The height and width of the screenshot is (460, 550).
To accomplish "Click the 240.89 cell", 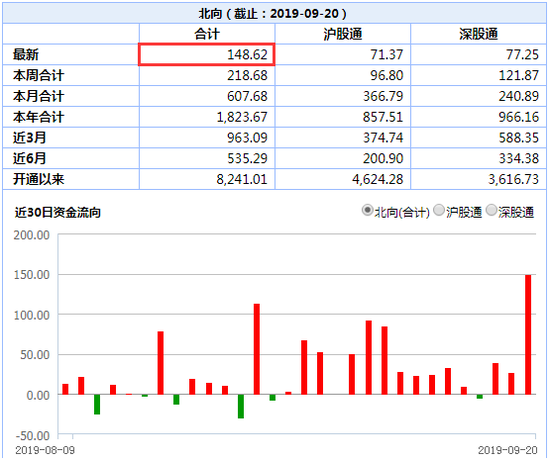I will [478, 96].
